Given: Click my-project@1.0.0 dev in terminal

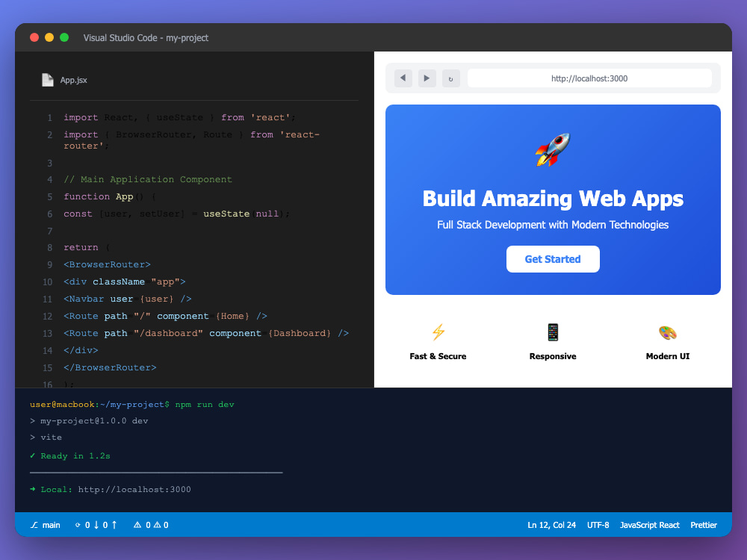Looking at the screenshot, I should click(x=89, y=421).
